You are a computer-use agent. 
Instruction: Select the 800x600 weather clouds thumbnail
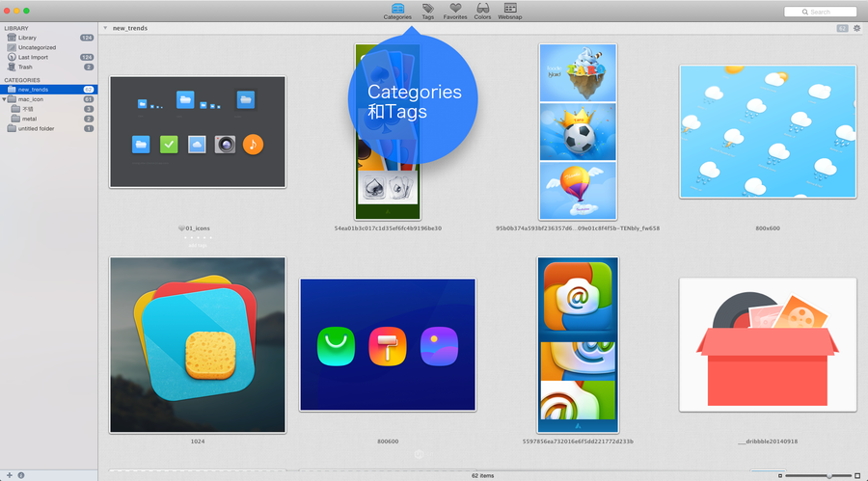[x=768, y=132]
